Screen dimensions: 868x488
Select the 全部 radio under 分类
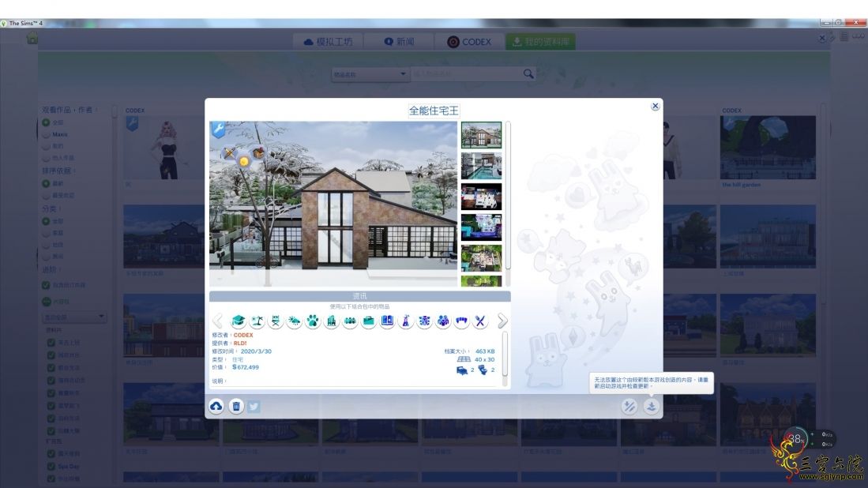pyautogui.click(x=46, y=221)
